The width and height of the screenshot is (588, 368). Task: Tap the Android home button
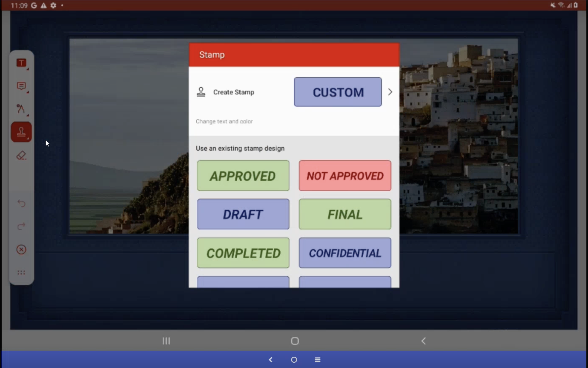pyautogui.click(x=295, y=341)
